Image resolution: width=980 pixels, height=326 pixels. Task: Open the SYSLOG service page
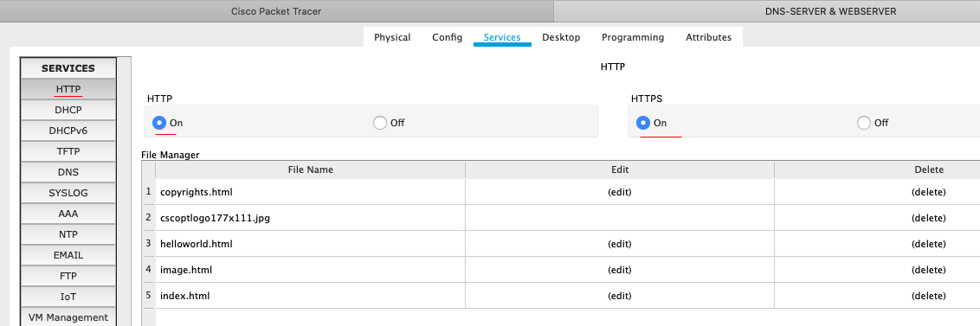tap(68, 193)
